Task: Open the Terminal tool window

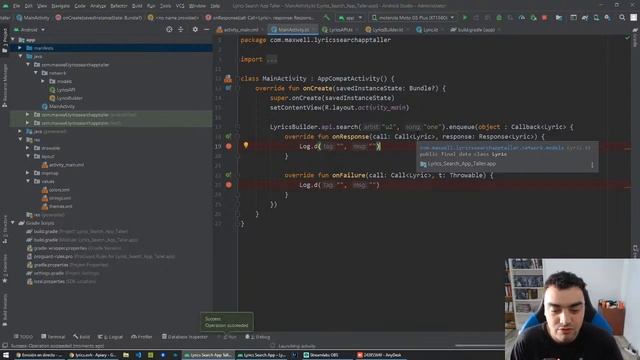Action: tap(53, 337)
